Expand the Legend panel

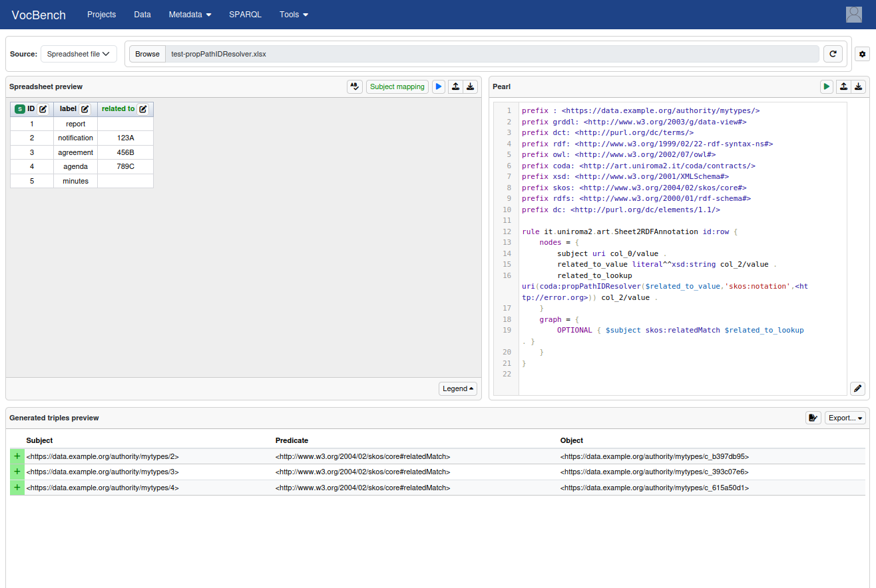pos(458,388)
